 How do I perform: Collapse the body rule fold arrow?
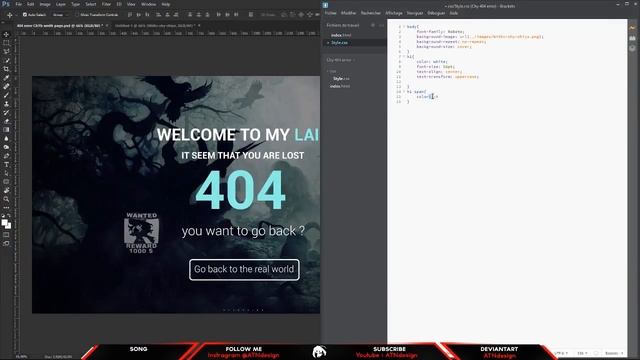(x=404, y=27)
